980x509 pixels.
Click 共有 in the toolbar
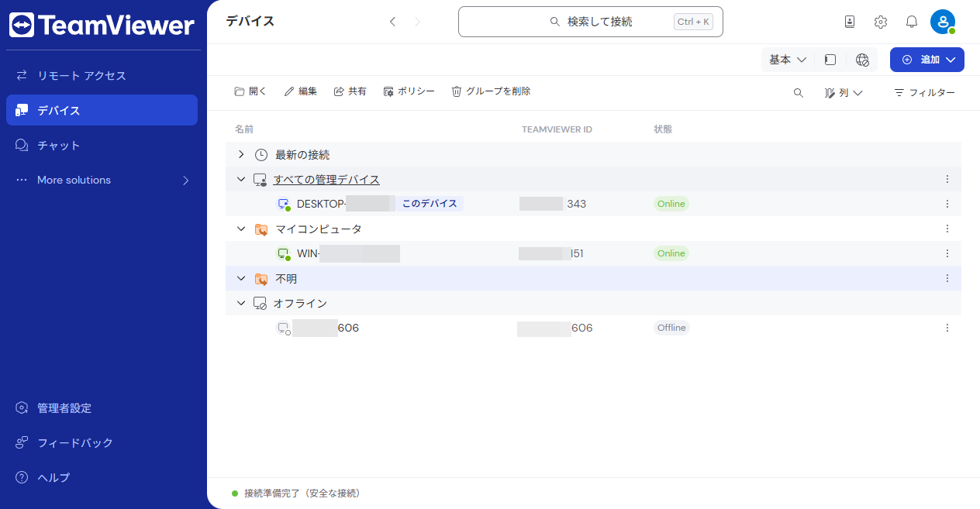(350, 91)
